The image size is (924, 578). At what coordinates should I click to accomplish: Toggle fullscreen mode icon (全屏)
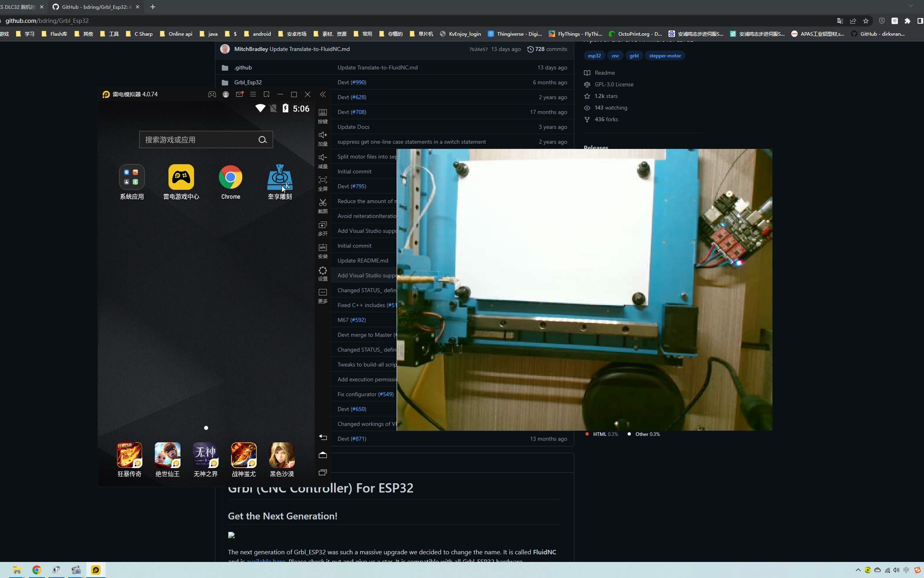point(322,180)
